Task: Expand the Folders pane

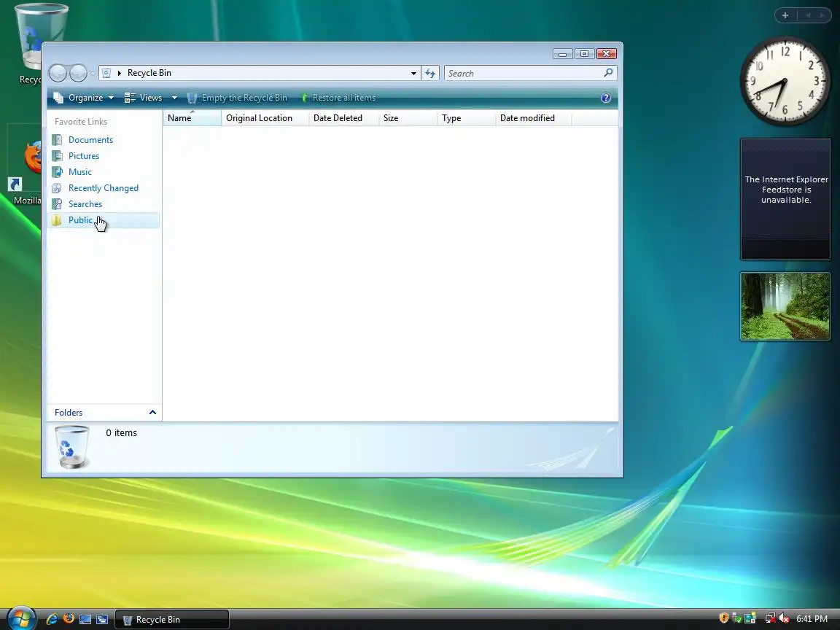Action: coord(104,413)
